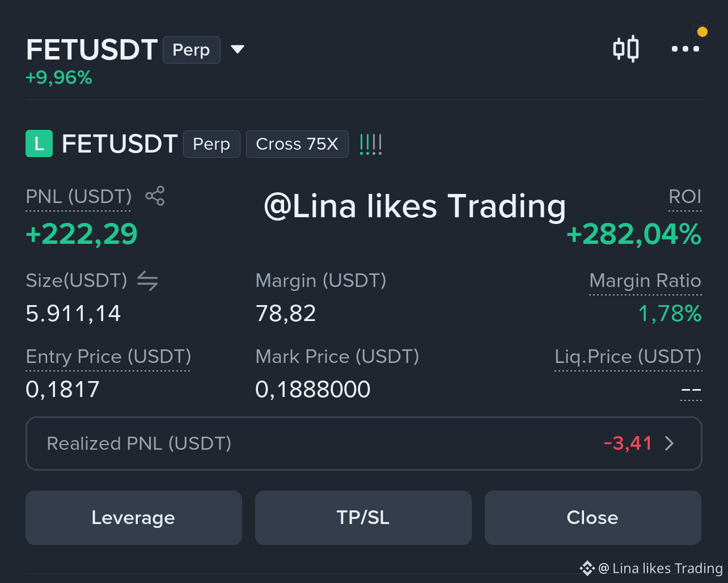
Task: Open the candlestick chart icon
Action: pos(626,49)
